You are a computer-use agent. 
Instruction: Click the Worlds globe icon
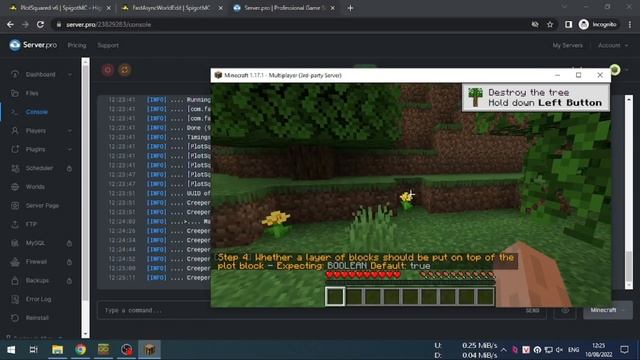[15, 187]
